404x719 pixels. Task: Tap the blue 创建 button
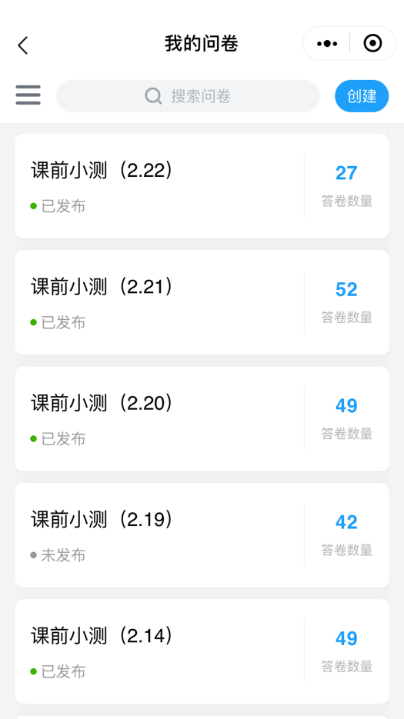point(362,96)
